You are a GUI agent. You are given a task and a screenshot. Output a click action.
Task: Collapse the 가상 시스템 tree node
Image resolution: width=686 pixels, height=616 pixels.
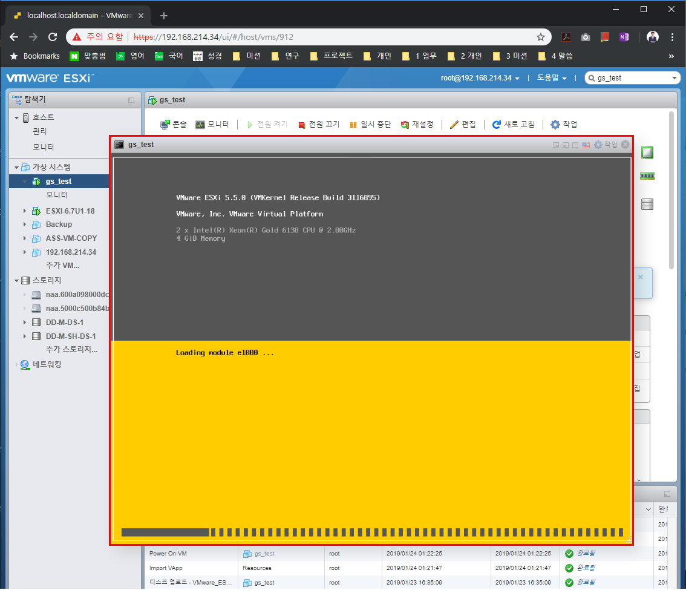(16, 168)
